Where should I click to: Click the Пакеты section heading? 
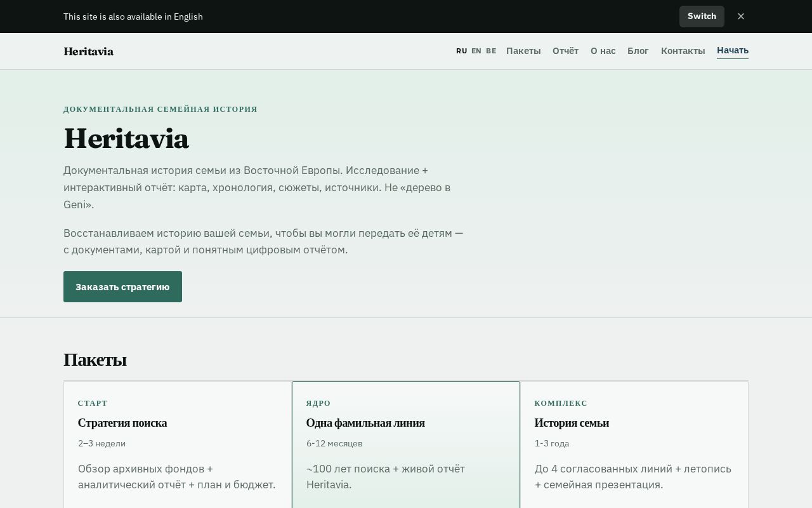click(95, 359)
